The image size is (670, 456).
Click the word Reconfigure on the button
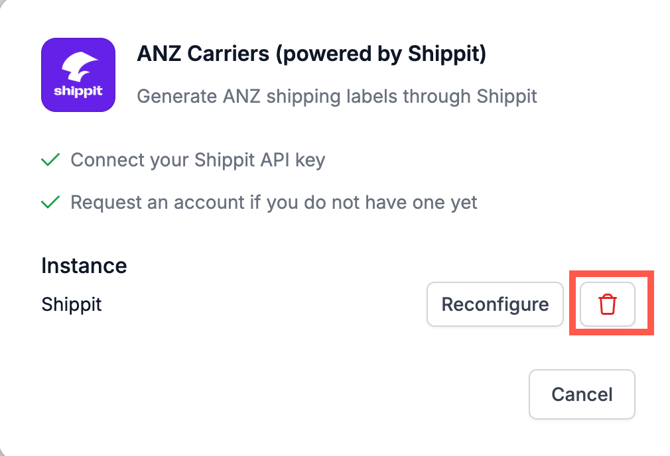pos(495,304)
